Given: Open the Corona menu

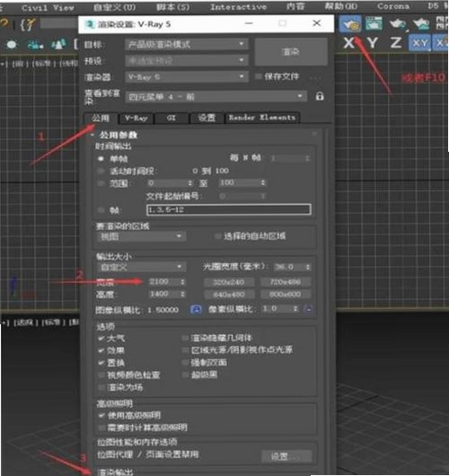Looking at the screenshot, I should (x=393, y=6).
